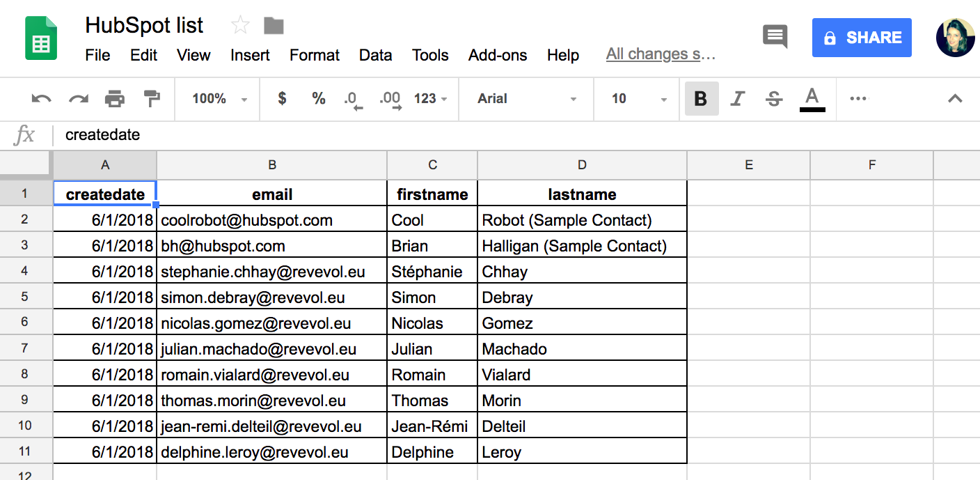Click the blue SHARE button
The width and height of the screenshot is (980, 480).
pos(862,38)
